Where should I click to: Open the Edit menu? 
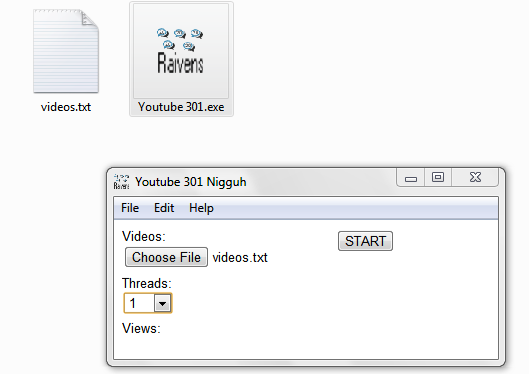[x=164, y=208]
